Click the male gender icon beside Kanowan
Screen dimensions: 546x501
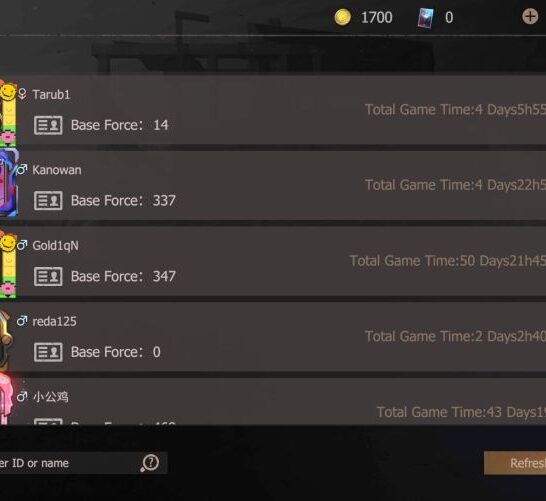22,170
